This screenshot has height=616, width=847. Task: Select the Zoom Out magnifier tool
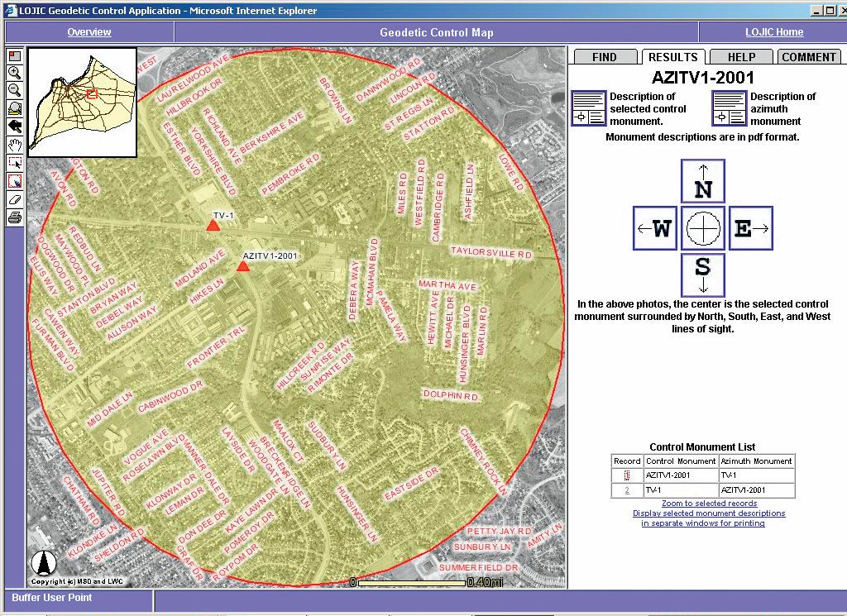pyautogui.click(x=15, y=90)
